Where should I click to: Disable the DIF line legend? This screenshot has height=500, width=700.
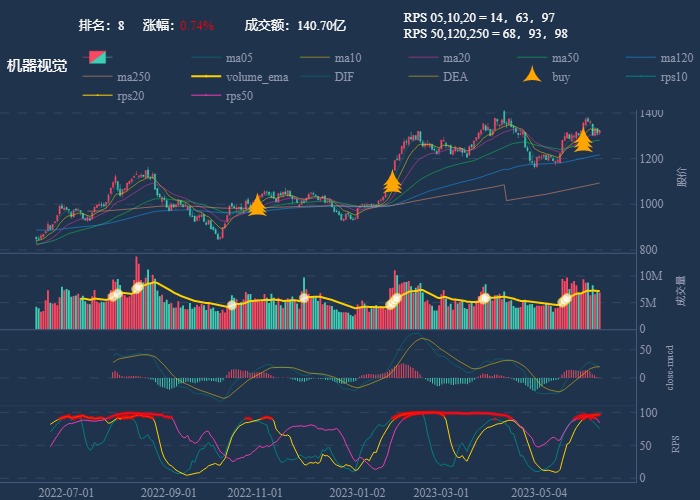click(x=343, y=76)
